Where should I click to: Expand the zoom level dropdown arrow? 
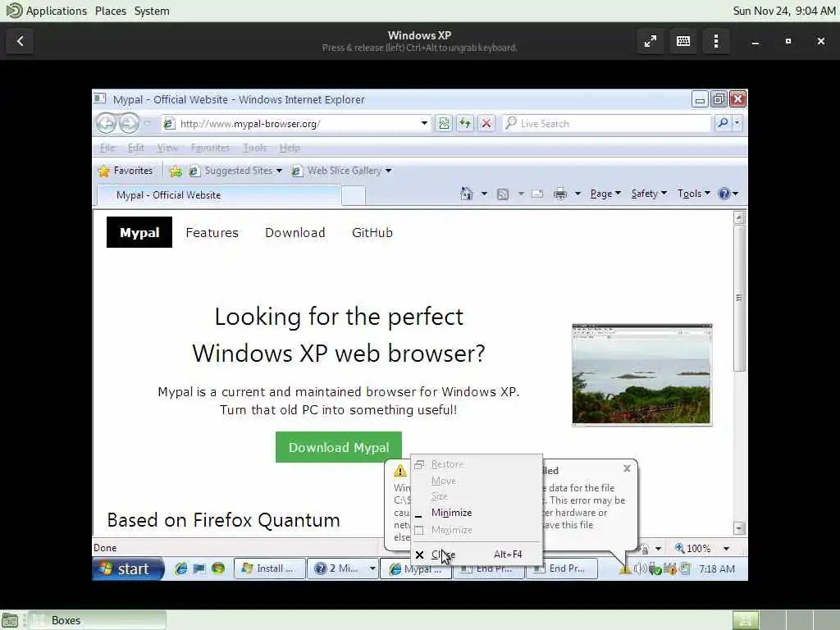[726, 548]
